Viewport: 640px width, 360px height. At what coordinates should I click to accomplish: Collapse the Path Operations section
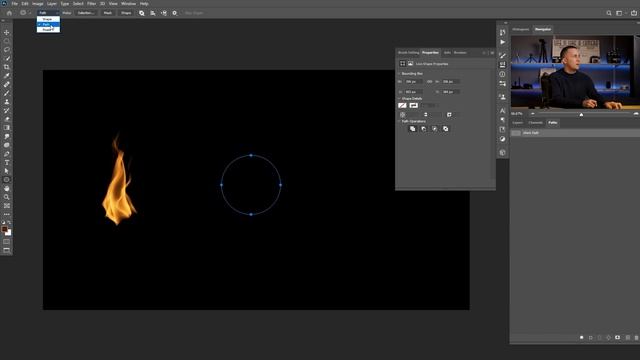(400, 121)
